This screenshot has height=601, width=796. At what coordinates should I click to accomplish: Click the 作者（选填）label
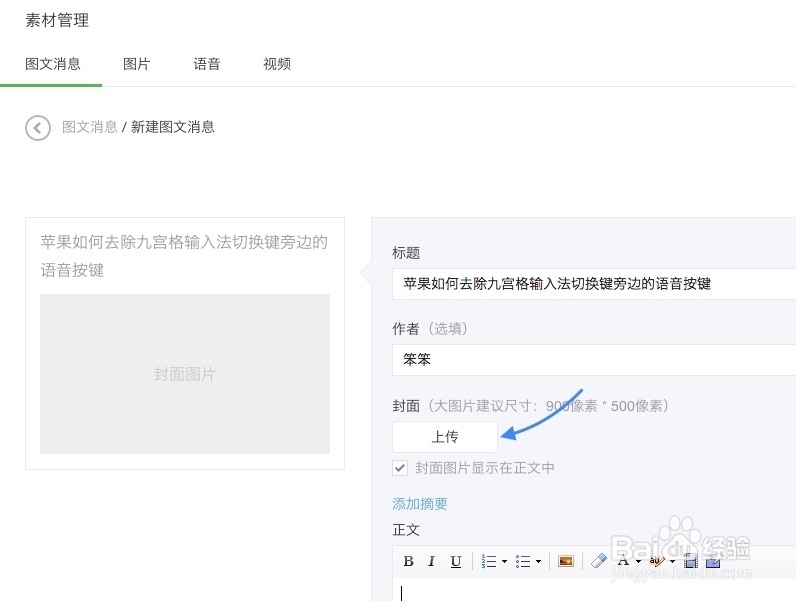click(x=429, y=328)
